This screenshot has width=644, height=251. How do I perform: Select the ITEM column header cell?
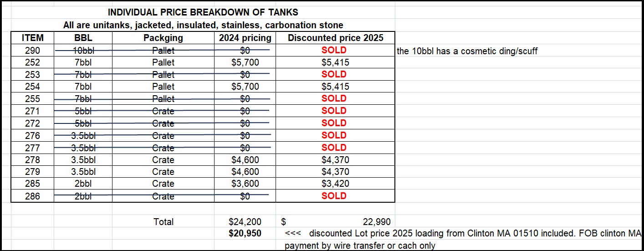pyautogui.click(x=32, y=38)
